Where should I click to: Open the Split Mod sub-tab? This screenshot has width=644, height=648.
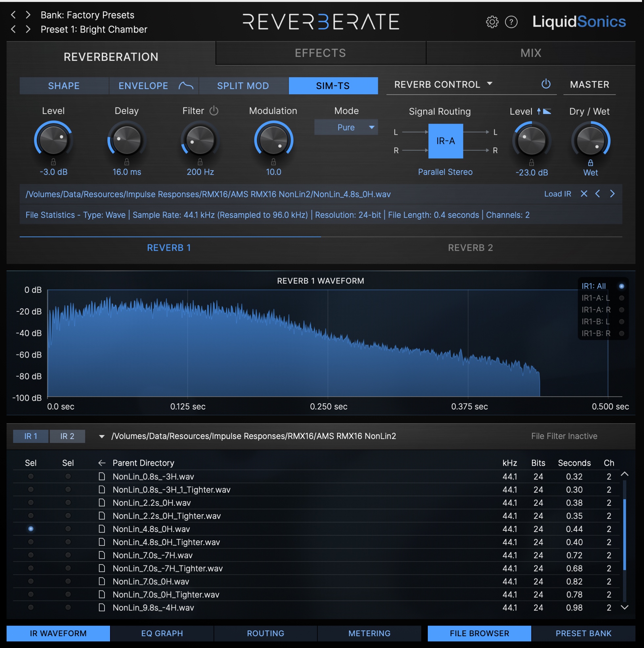(243, 86)
